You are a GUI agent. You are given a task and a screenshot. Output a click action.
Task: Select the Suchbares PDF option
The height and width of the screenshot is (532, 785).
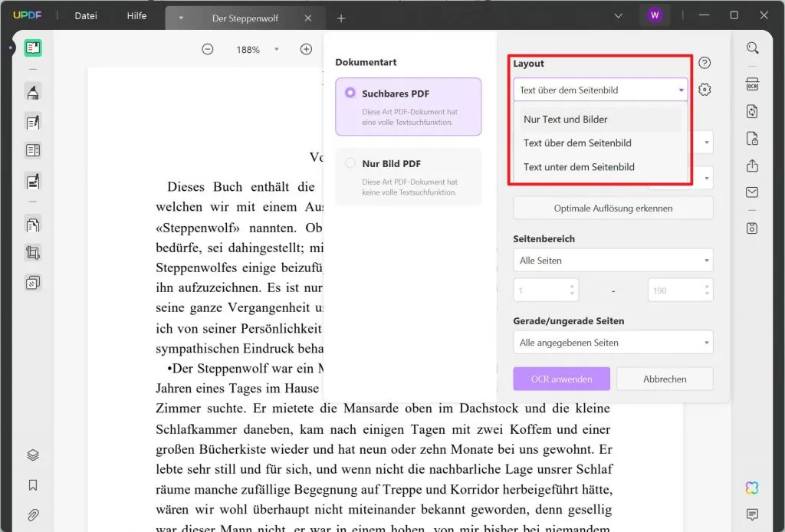pyautogui.click(x=408, y=107)
